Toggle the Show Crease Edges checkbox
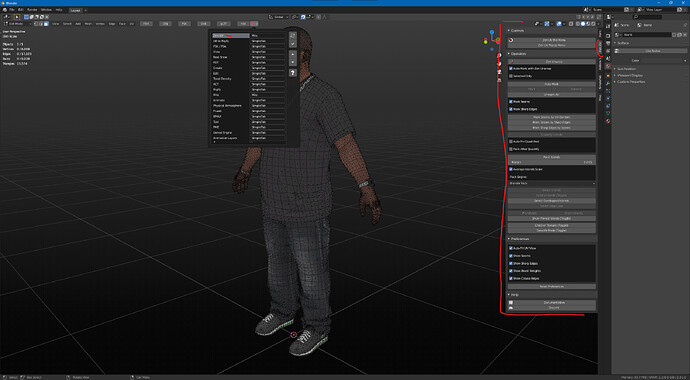 [x=510, y=278]
